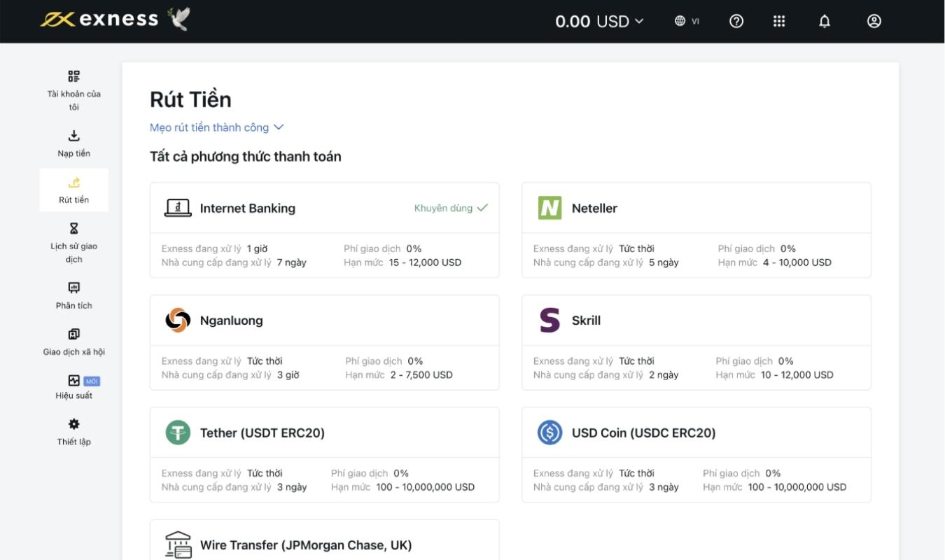Go to Tài khoản của tôi
Screen dimensions: 945x560
click(x=74, y=90)
